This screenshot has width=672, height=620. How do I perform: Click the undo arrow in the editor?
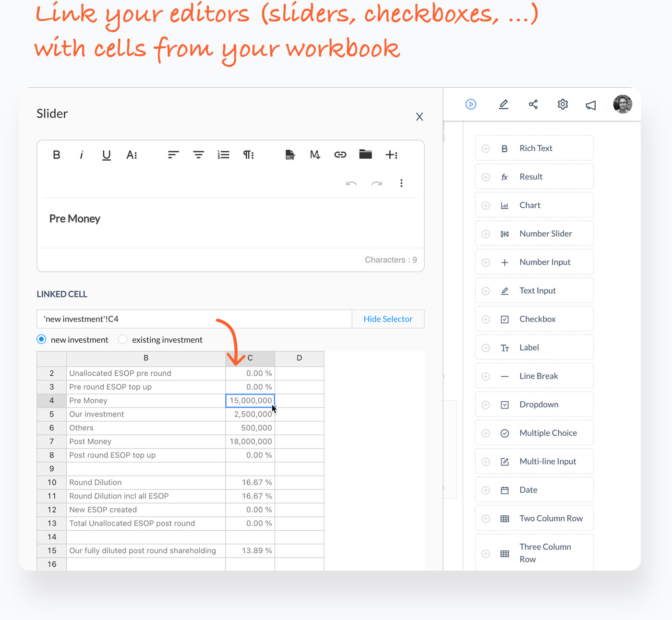tap(351, 183)
